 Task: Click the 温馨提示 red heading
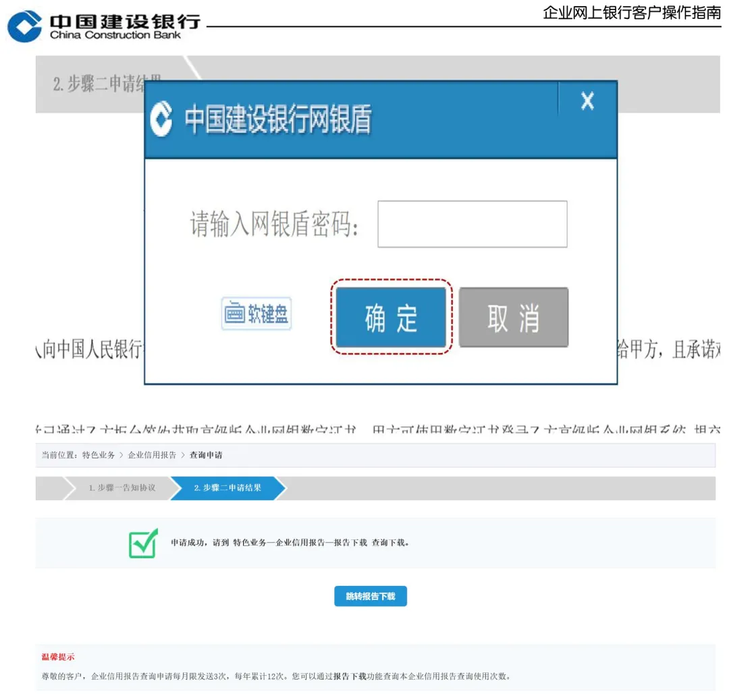[x=58, y=657]
